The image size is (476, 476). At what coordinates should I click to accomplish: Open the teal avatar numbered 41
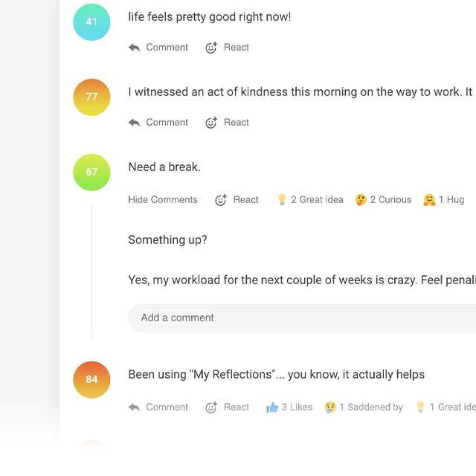[x=91, y=22]
